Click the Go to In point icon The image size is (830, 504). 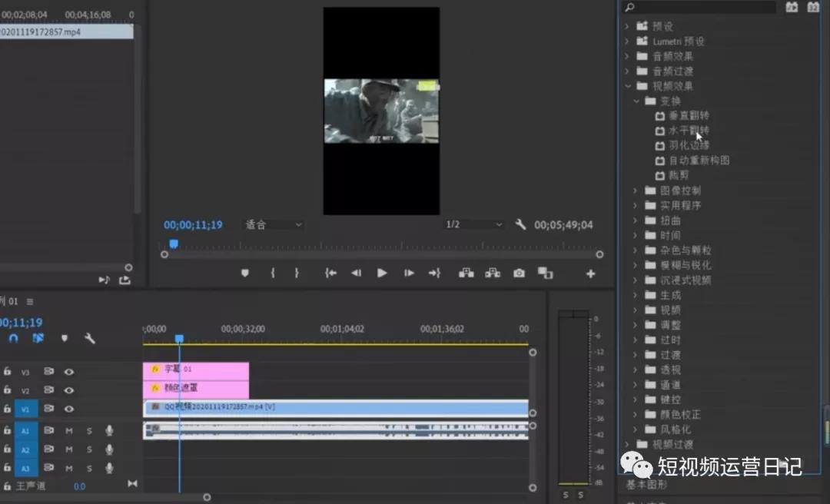coord(330,273)
